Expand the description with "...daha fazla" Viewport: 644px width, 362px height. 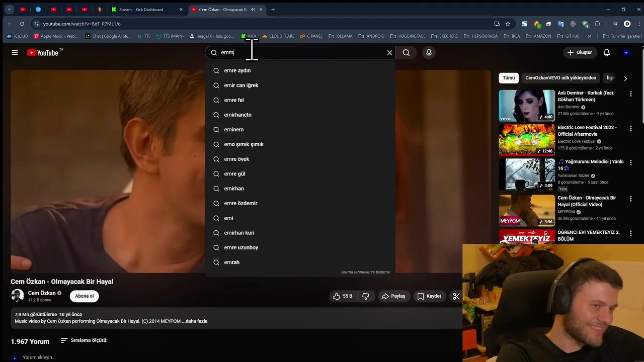tap(194, 321)
